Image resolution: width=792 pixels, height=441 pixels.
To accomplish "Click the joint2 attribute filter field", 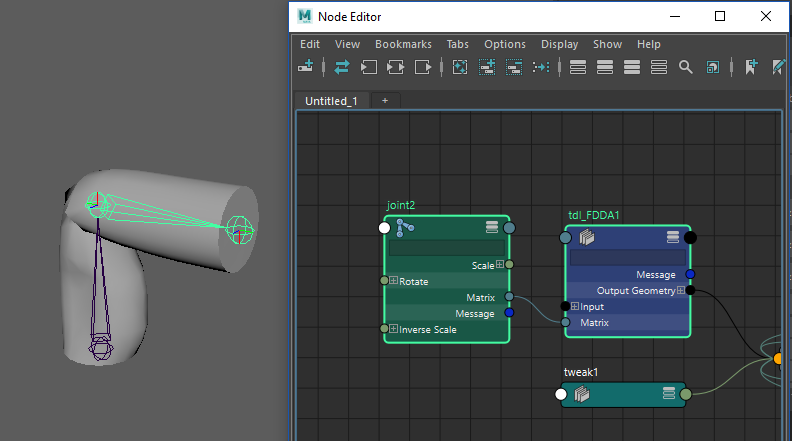I will [x=446, y=247].
